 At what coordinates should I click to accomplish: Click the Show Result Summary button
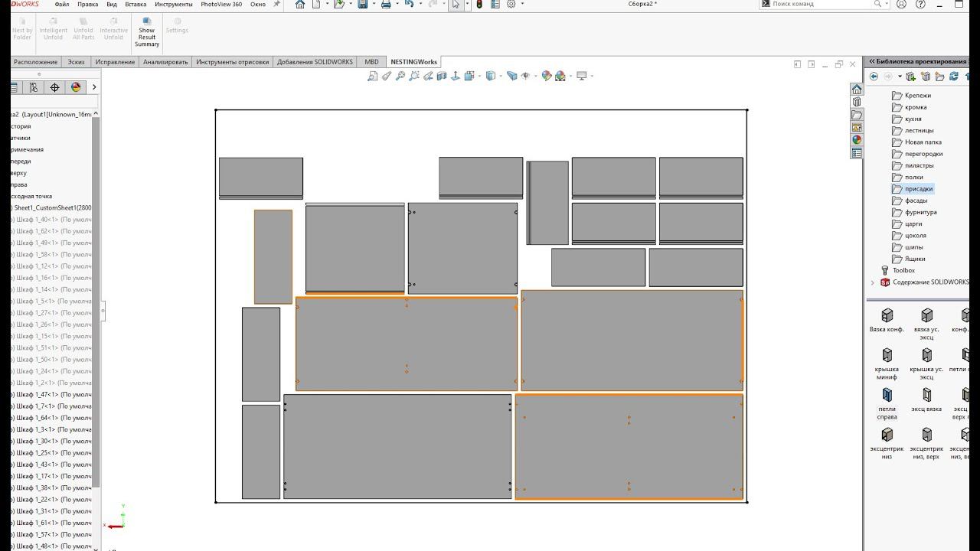click(147, 32)
